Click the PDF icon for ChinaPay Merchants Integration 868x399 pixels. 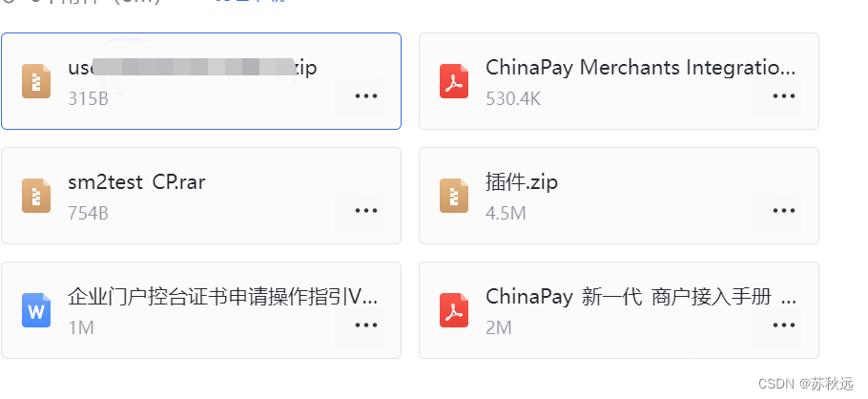pyautogui.click(x=454, y=81)
